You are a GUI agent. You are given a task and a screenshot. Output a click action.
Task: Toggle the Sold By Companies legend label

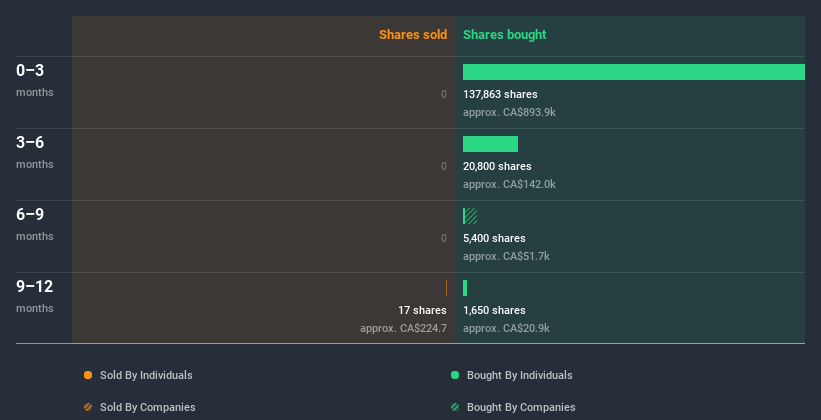[148, 407]
